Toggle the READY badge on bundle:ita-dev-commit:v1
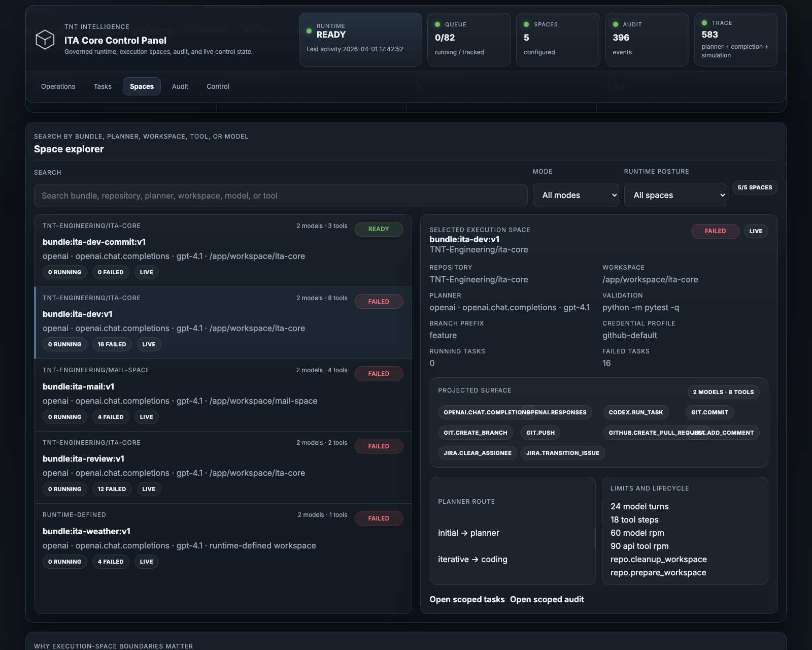The height and width of the screenshot is (650, 812). coord(379,229)
